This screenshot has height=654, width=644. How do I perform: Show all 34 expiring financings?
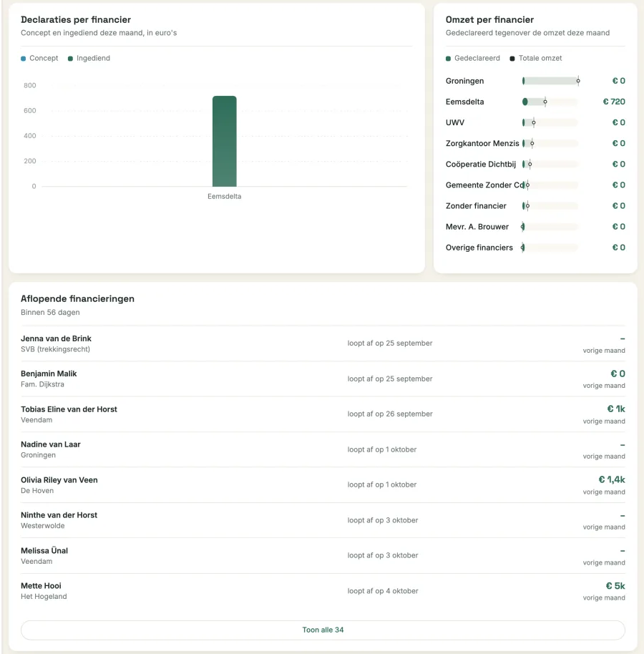(323, 630)
